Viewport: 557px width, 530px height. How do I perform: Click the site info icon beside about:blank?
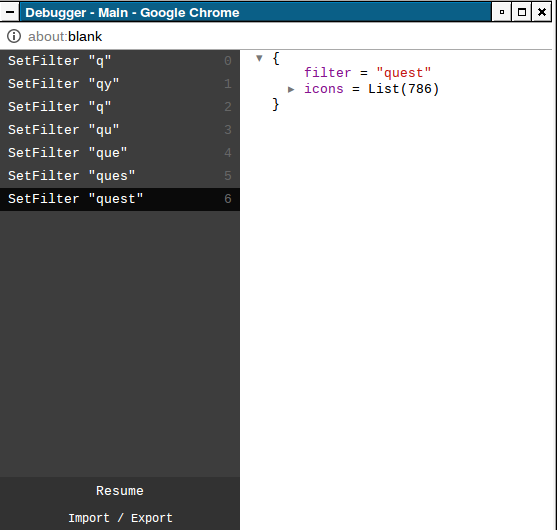point(14,36)
